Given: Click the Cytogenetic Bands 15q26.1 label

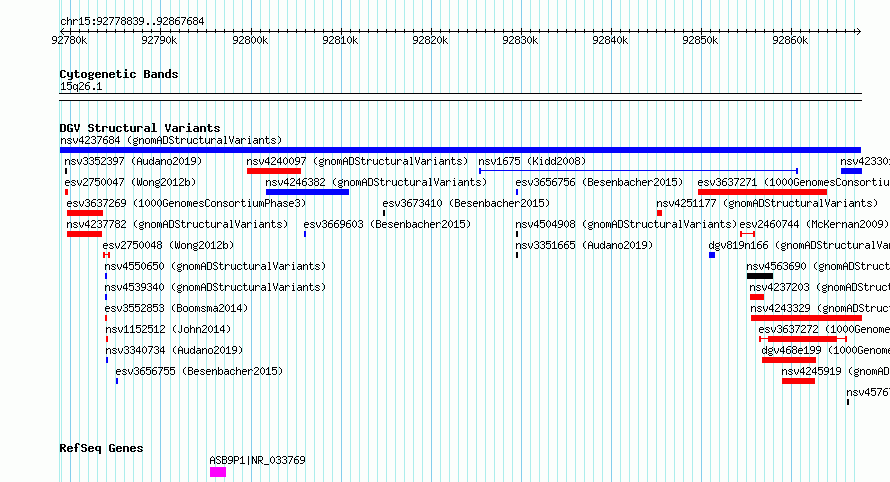Looking at the screenshot, I should (81, 86).
